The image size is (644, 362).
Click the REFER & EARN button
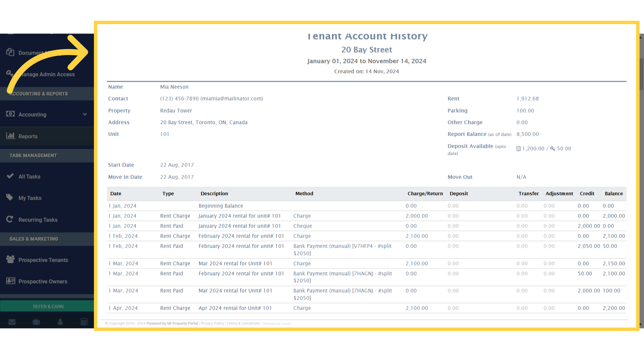coord(47,306)
